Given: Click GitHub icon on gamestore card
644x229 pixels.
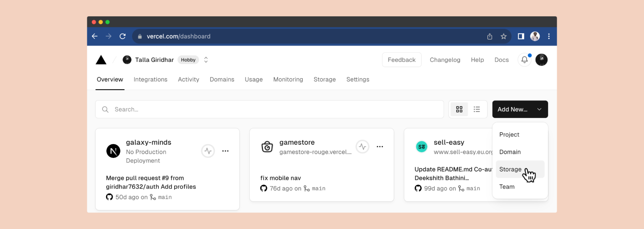Looking at the screenshot, I should [x=264, y=188].
